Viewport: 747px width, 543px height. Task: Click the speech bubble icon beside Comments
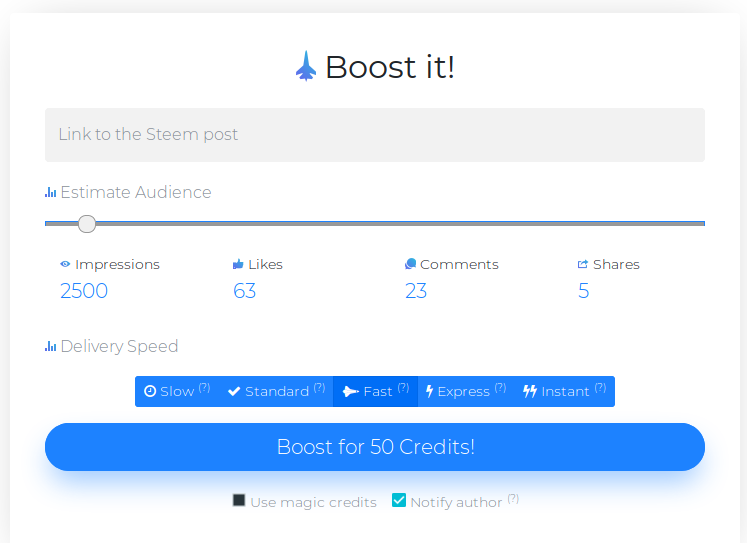tap(410, 264)
